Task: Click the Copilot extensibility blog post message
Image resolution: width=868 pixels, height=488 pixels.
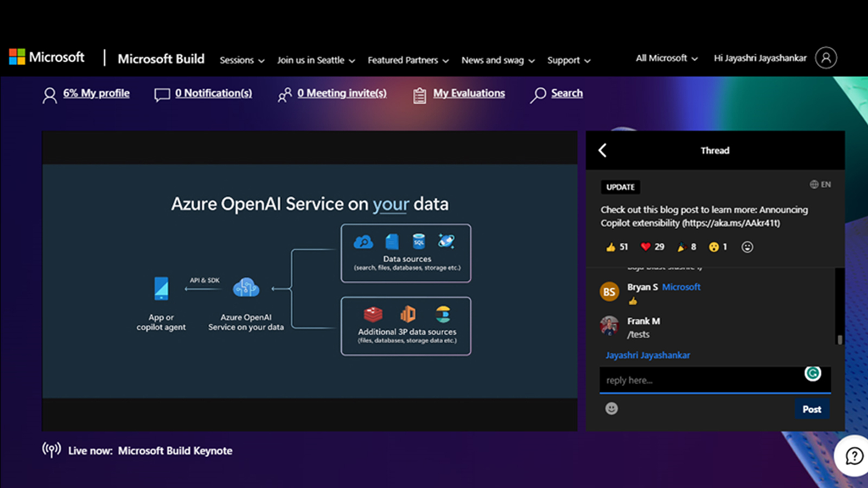Action: click(x=704, y=216)
